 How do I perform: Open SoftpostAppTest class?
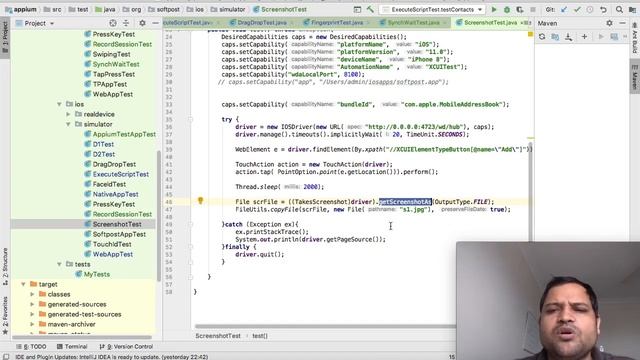point(119,234)
